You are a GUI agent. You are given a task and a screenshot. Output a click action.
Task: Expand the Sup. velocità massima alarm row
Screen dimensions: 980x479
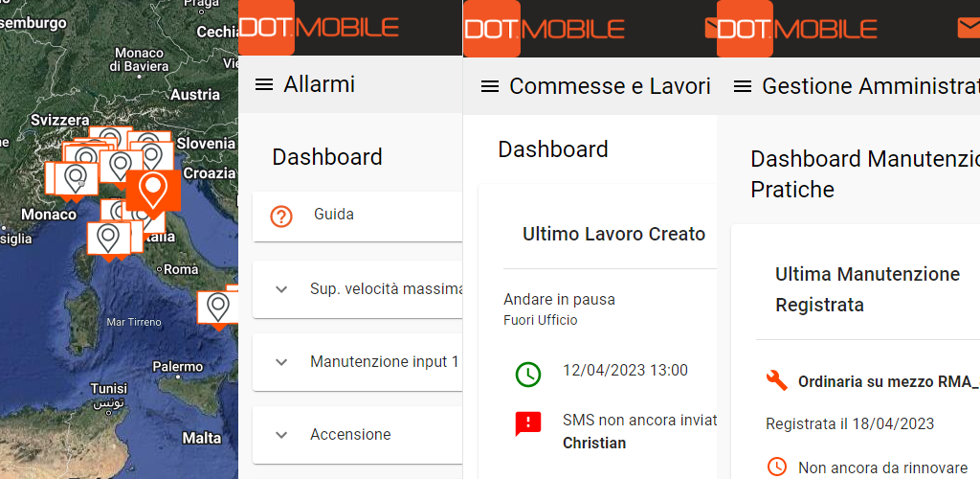point(358,289)
